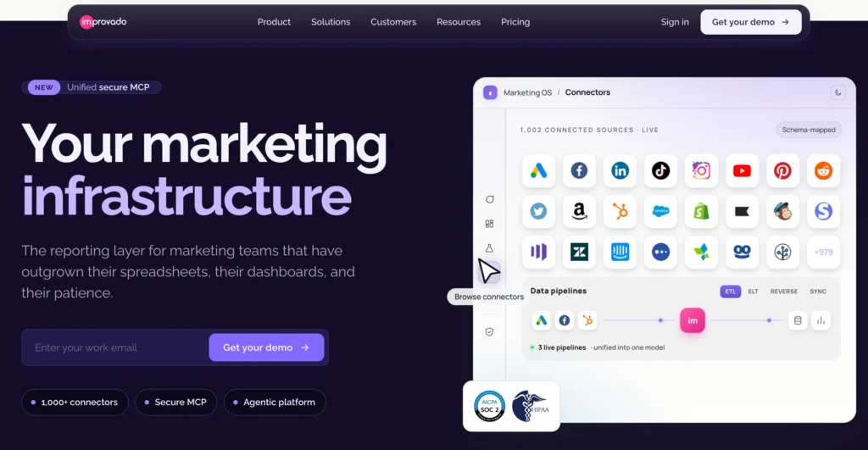868x450 pixels.
Task: Select the SYNC pipeline mode
Action: tap(818, 292)
